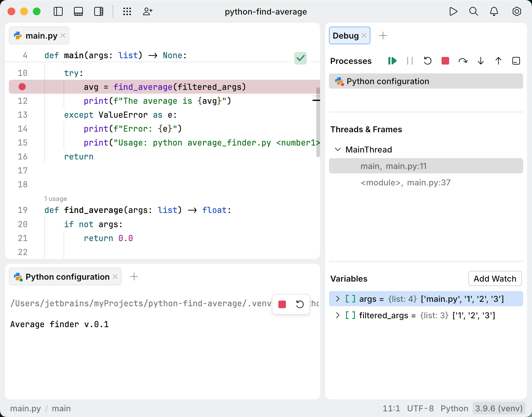The height and width of the screenshot is (417, 532).
Task: Stop the debug session
Action: click(x=445, y=61)
